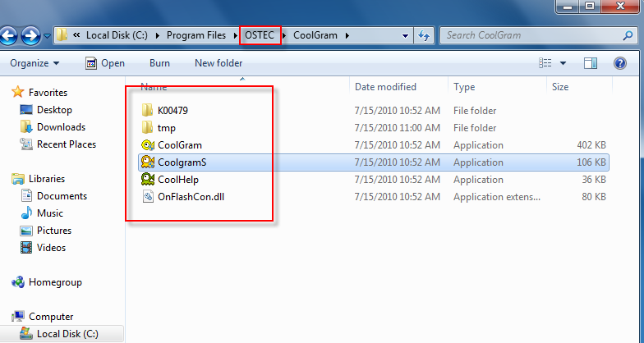Click Application extens... type cell
644x343 pixels.
pos(496,197)
